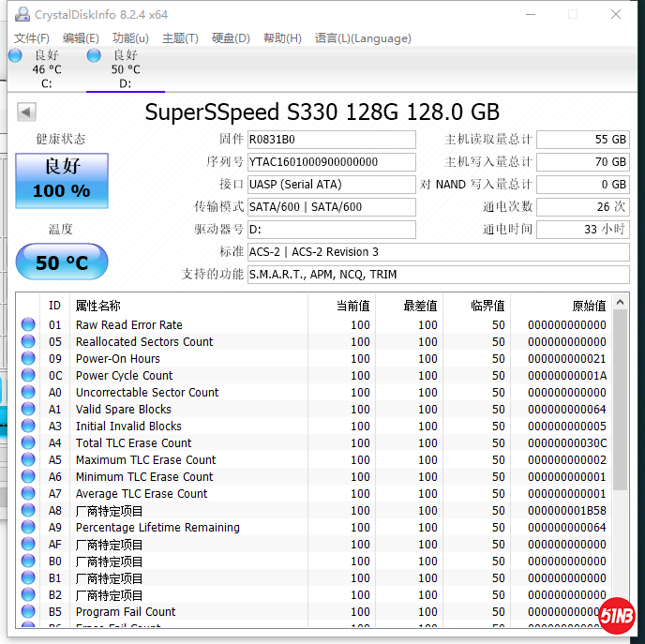The width and height of the screenshot is (645, 644).
Task: Open the 语言(L)(Language) menu
Action: 363,38
